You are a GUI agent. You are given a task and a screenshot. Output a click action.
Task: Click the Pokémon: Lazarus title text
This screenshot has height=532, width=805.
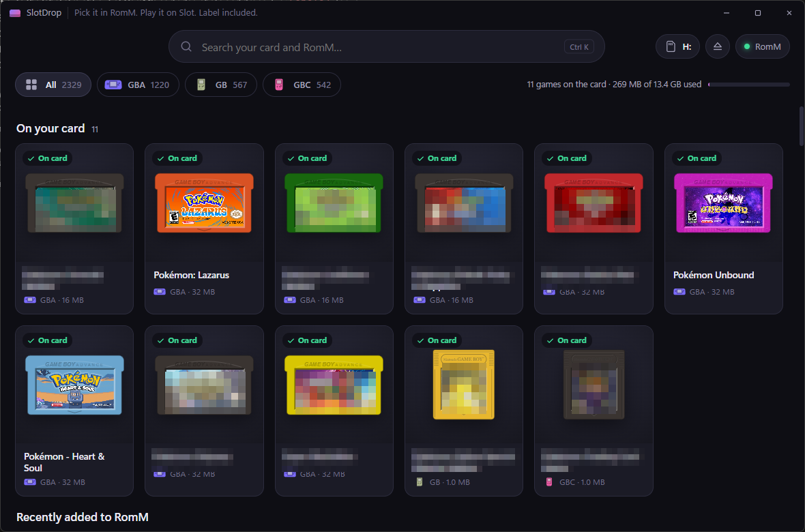(192, 276)
